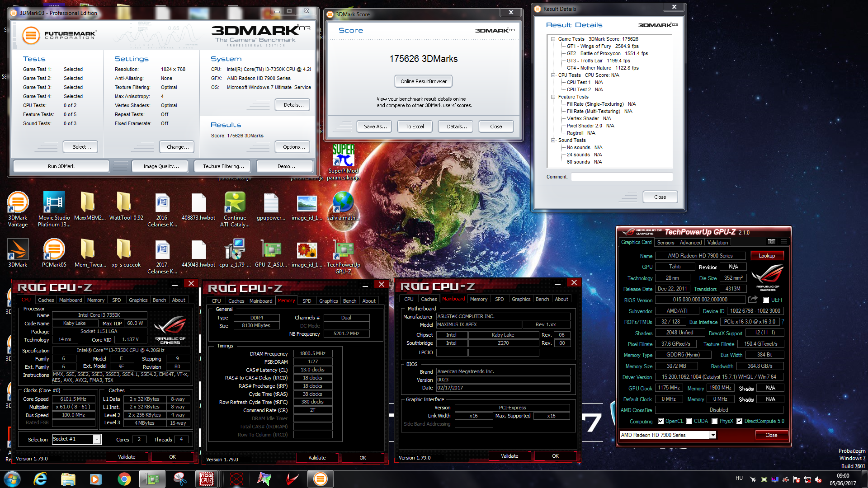This screenshot has height=488, width=868.
Task: Toggle the UEFI checkbox
Action: point(766,300)
